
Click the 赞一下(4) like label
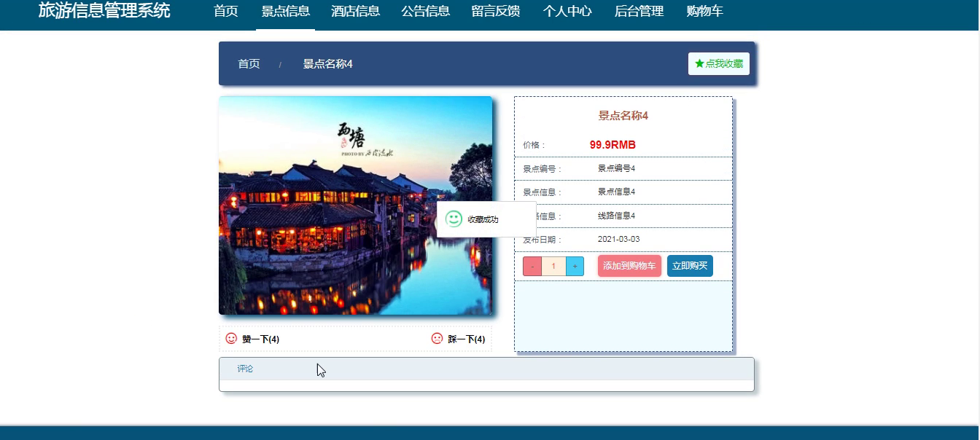(x=261, y=339)
